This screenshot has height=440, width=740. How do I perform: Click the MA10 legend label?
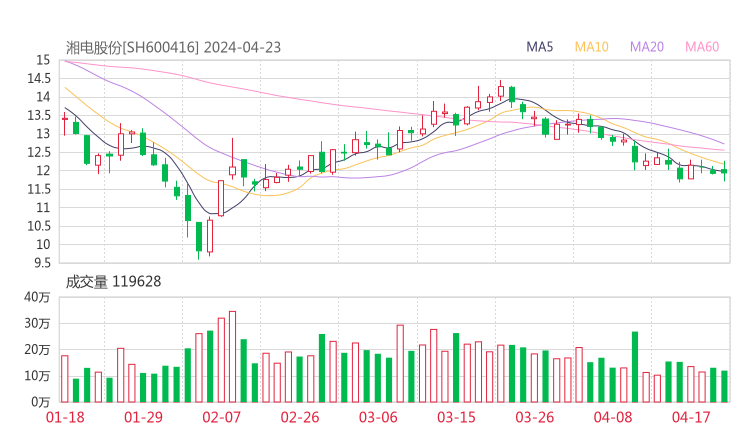(x=591, y=47)
